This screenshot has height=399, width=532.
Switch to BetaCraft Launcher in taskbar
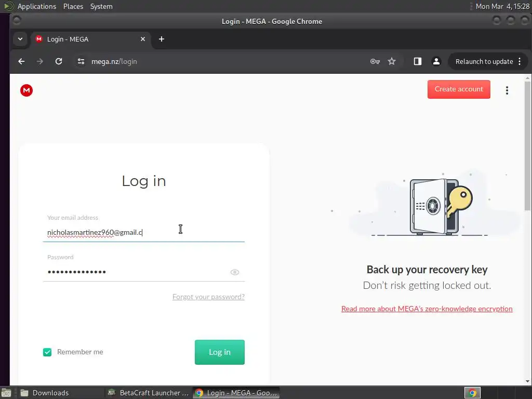coord(148,393)
